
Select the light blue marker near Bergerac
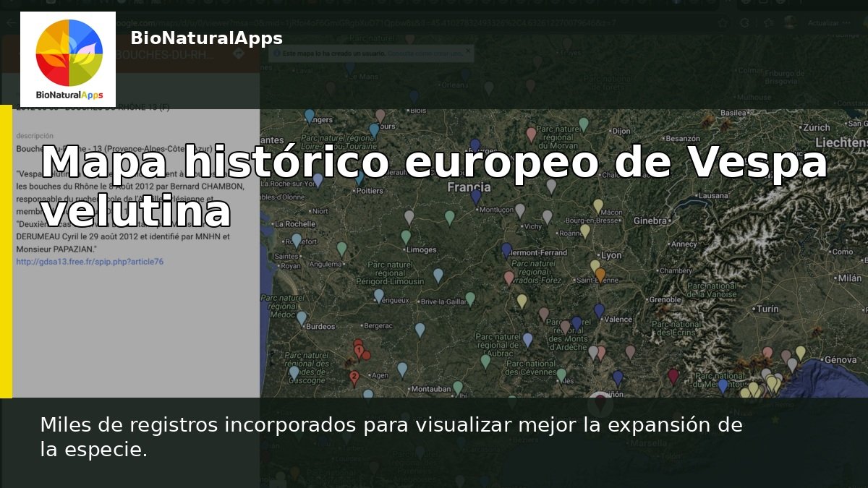[420, 330]
